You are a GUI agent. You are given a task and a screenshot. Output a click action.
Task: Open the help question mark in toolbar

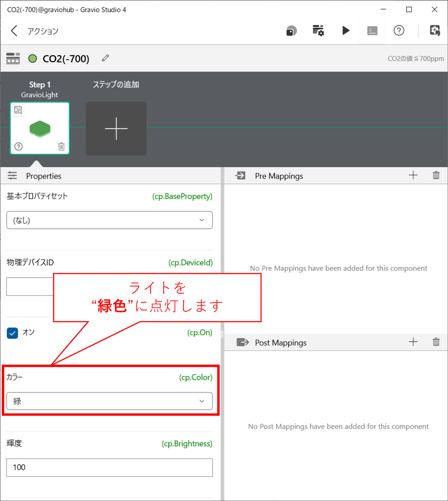[x=399, y=31]
